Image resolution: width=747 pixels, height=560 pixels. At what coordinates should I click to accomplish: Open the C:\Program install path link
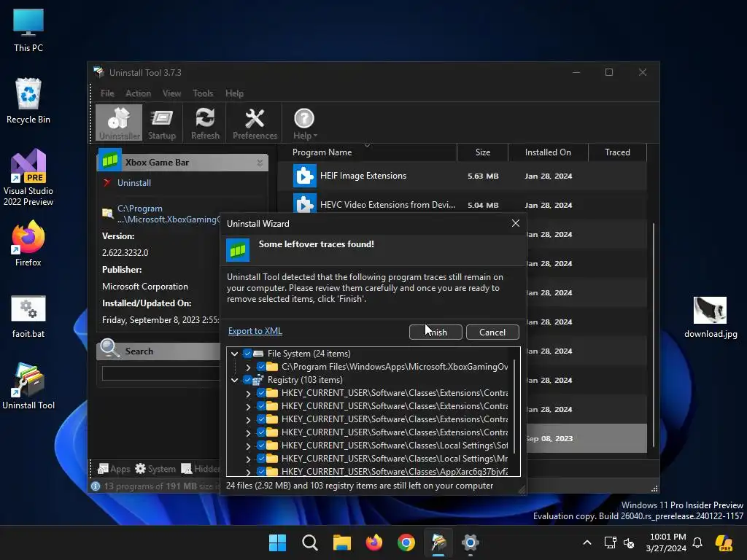(169, 214)
